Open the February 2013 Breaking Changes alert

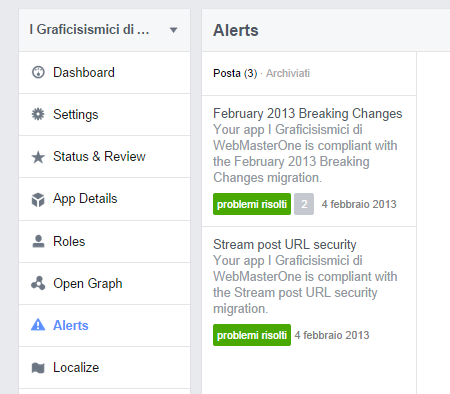point(308,114)
